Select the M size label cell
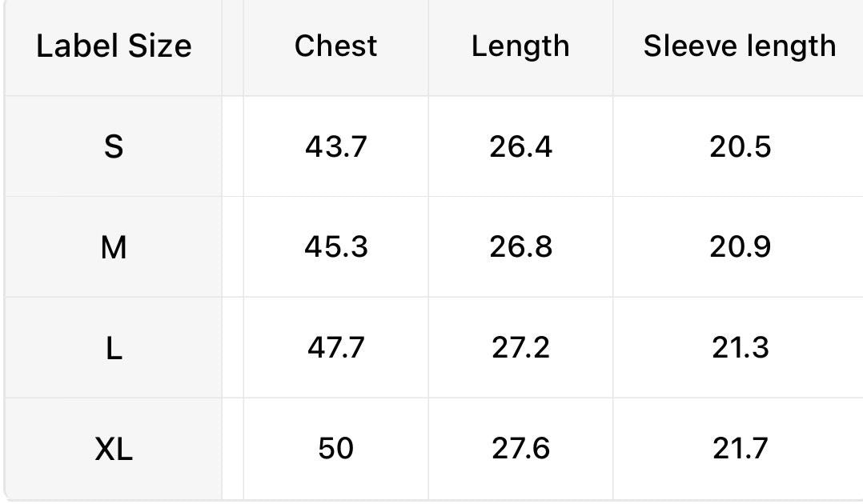 coord(114,247)
